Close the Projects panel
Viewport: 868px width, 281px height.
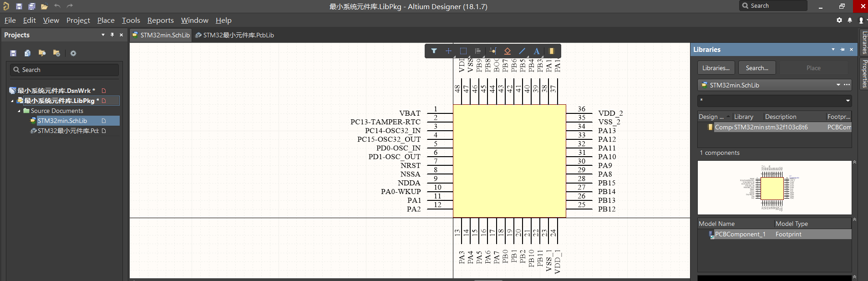(121, 35)
